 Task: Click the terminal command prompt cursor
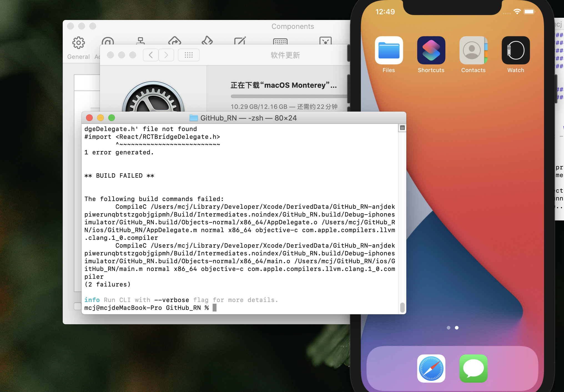pos(214,308)
